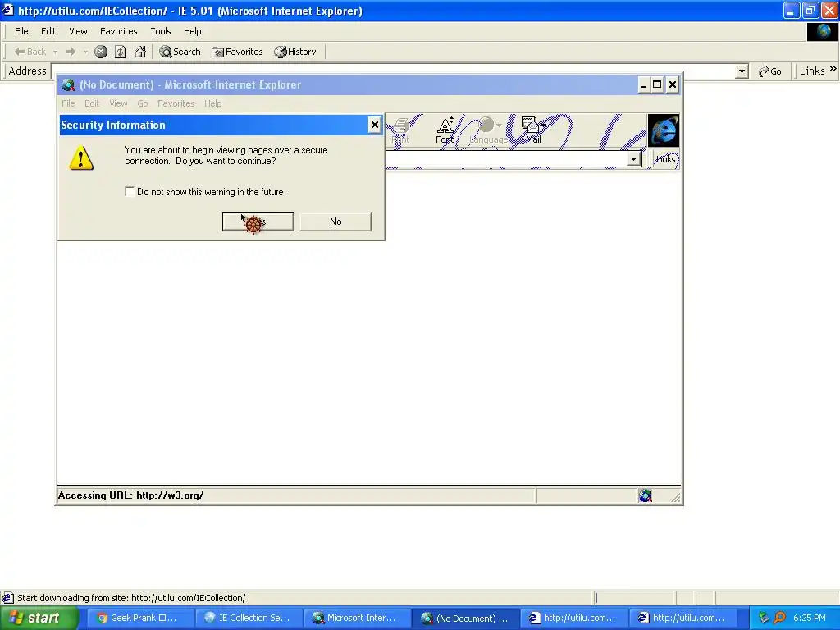Click the yellow warning icon in the dialog
Viewport: 840px width, 630px height.
point(81,158)
